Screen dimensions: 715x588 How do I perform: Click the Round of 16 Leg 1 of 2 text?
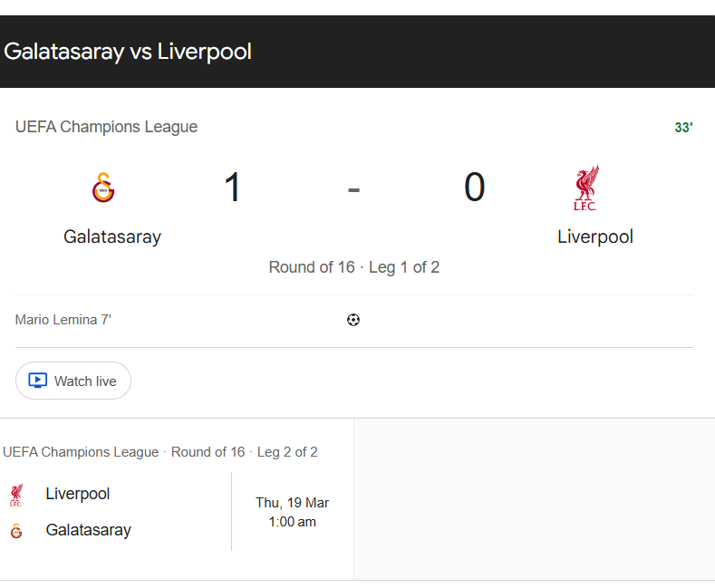(353, 267)
